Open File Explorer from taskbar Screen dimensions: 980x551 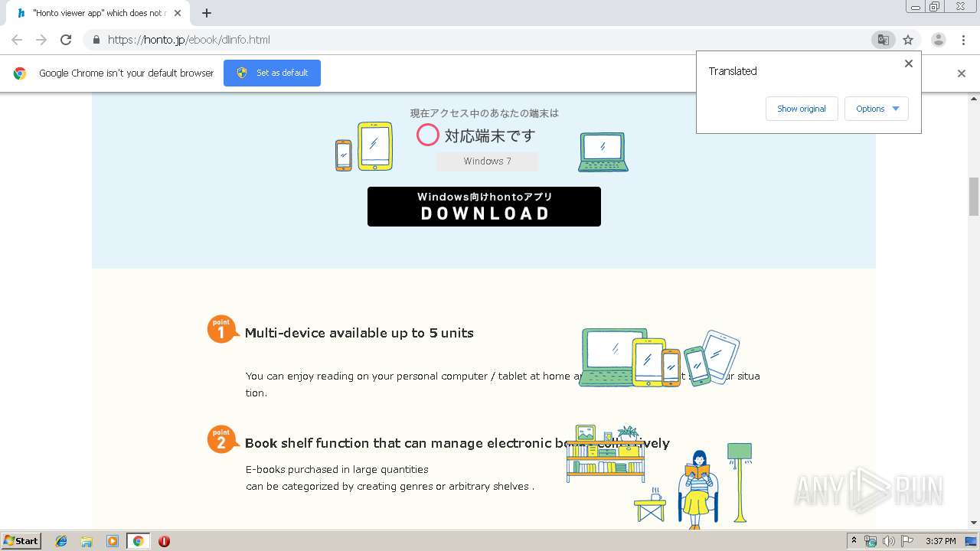pos(87,541)
